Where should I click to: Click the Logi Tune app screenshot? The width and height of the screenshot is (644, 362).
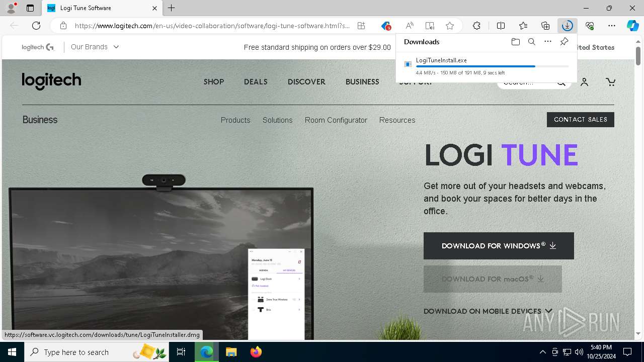click(276, 294)
